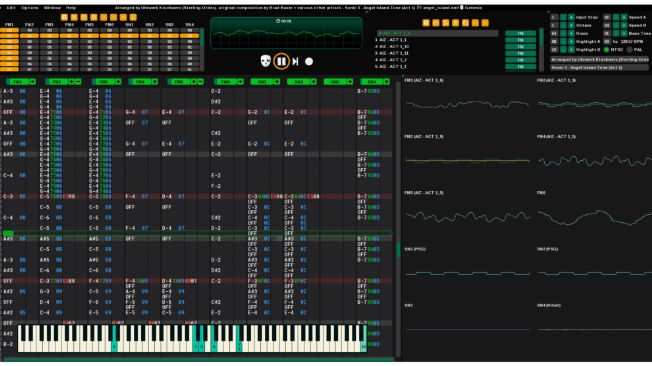Expand FM3 channel with its plus button

pyautogui.click(x=118, y=82)
